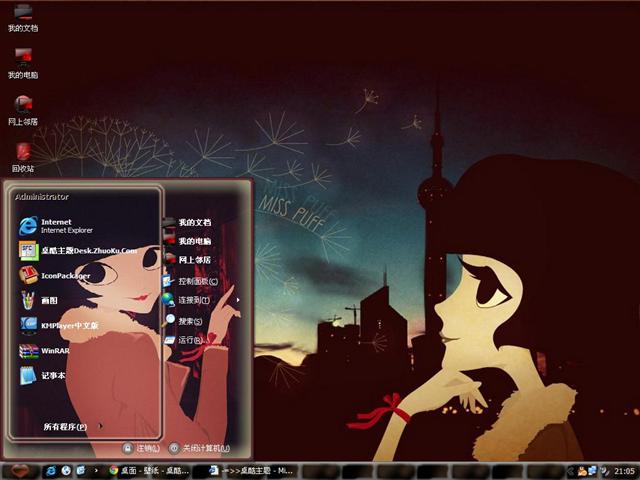This screenshot has width=640, height=480.
Task: Open 我的电脑 in start menu right panel
Action: [x=187, y=241]
